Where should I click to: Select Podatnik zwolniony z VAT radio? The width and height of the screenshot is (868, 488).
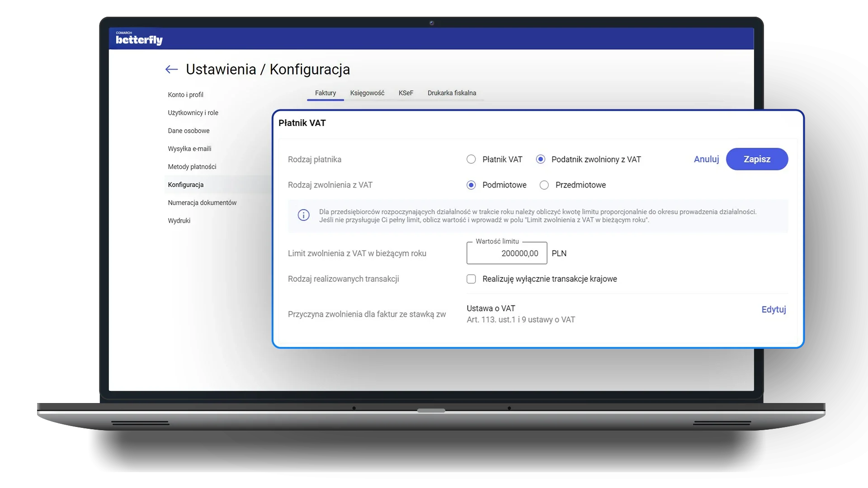pyautogui.click(x=540, y=160)
